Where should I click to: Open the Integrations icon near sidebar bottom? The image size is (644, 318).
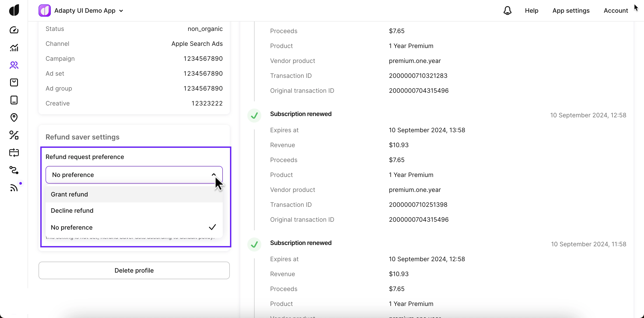[x=14, y=171]
